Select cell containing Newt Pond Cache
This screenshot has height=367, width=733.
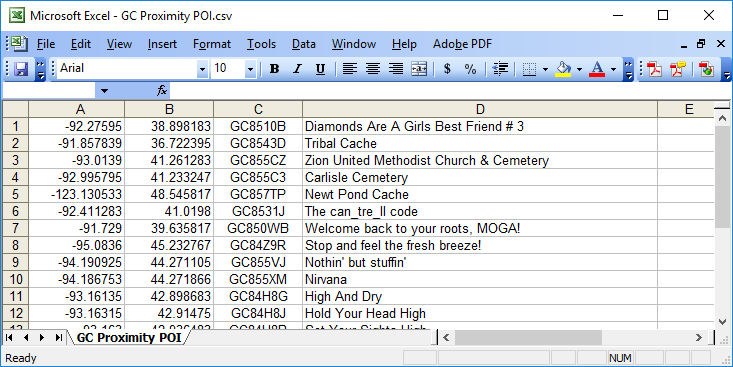(x=480, y=194)
